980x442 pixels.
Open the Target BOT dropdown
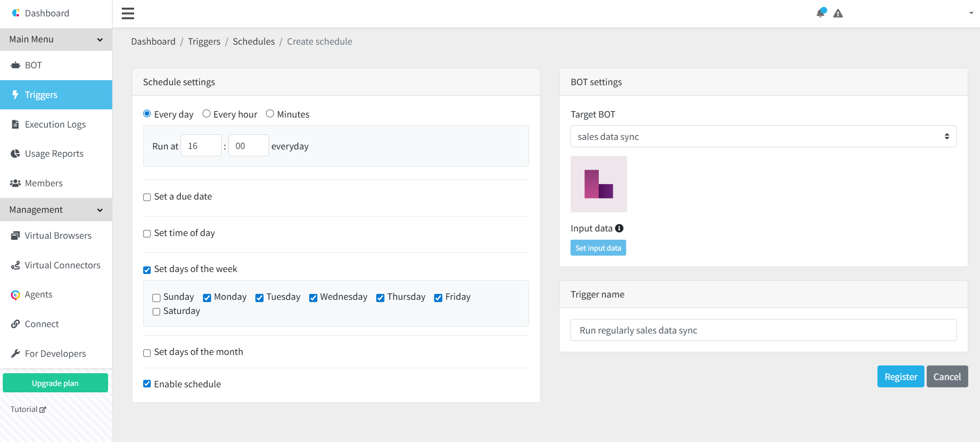click(763, 136)
